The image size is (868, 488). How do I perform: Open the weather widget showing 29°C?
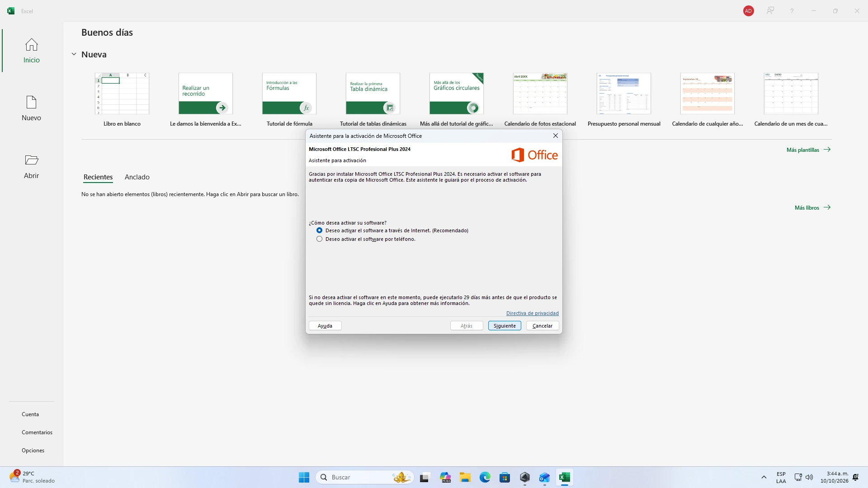pyautogui.click(x=32, y=477)
